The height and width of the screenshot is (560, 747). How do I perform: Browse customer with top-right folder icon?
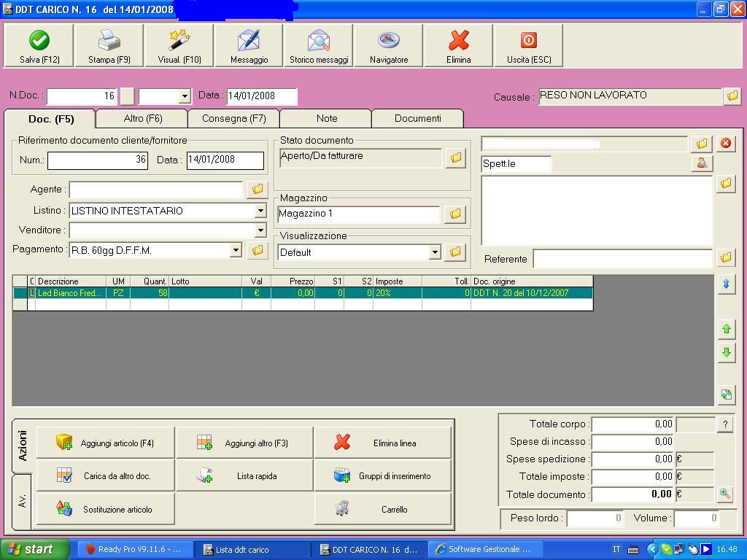702,144
